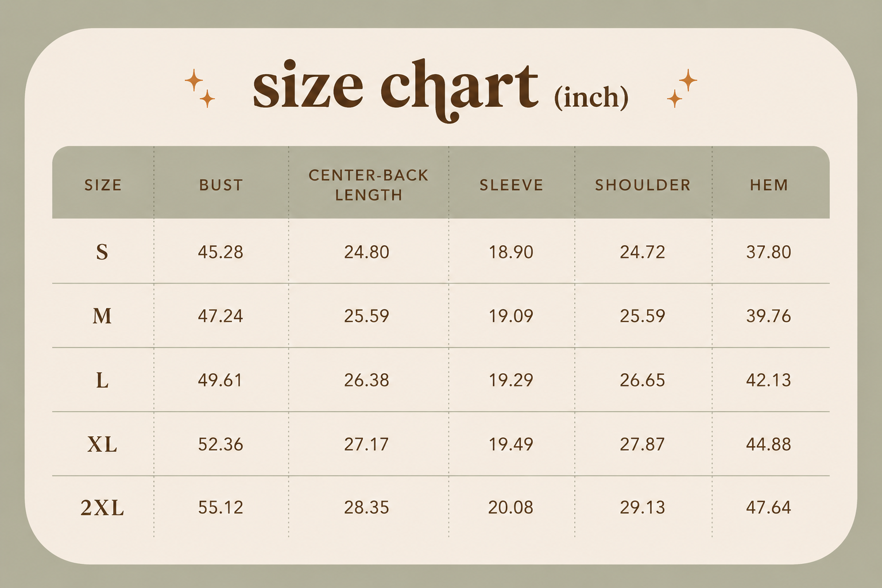The image size is (882, 588).
Task: Click the CENTER-BACK LENGTH header
Action: (369, 185)
